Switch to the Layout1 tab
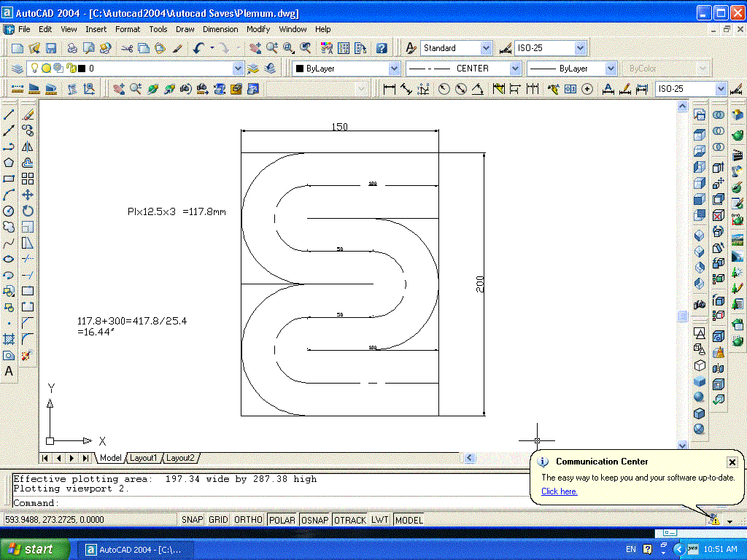 (x=143, y=458)
